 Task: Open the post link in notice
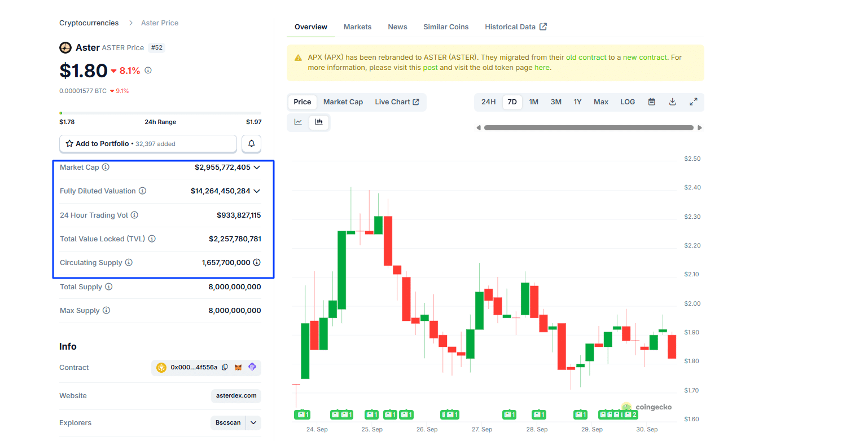click(x=430, y=68)
